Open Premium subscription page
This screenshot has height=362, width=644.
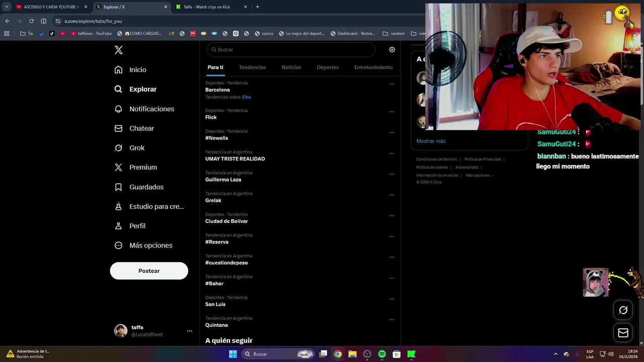pos(135,167)
